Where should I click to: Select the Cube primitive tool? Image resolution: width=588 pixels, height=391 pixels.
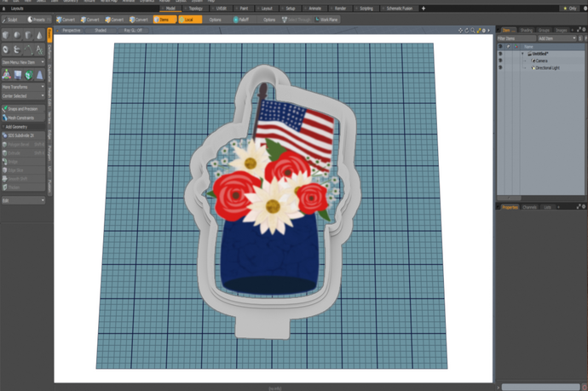[x=6, y=36]
